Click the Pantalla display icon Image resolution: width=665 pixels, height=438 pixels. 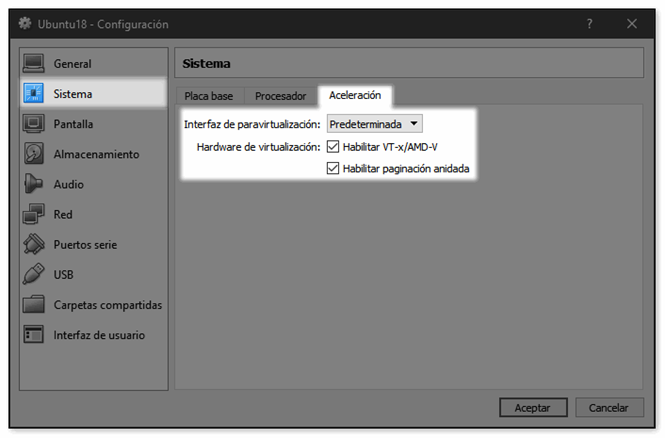click(x=33, y=124)
